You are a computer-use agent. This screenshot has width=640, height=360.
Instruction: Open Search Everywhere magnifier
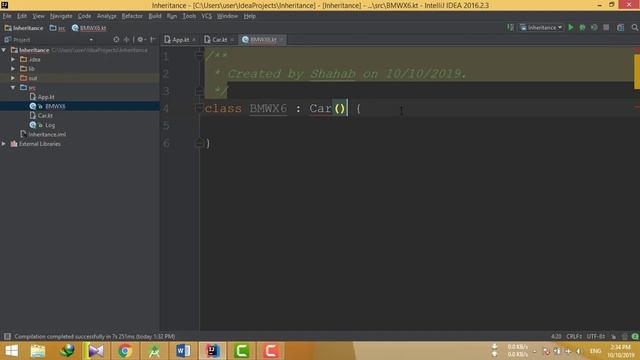(x=634, y=27)
